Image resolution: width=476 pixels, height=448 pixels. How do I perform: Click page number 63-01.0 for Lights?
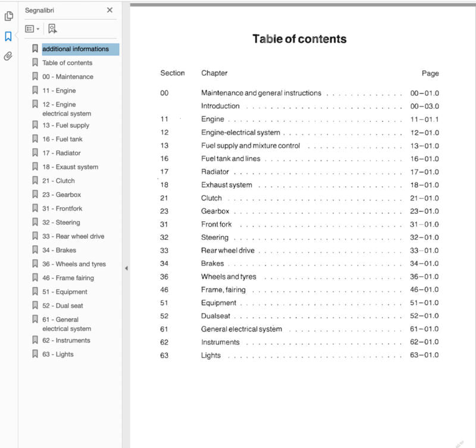coord(424,355)
